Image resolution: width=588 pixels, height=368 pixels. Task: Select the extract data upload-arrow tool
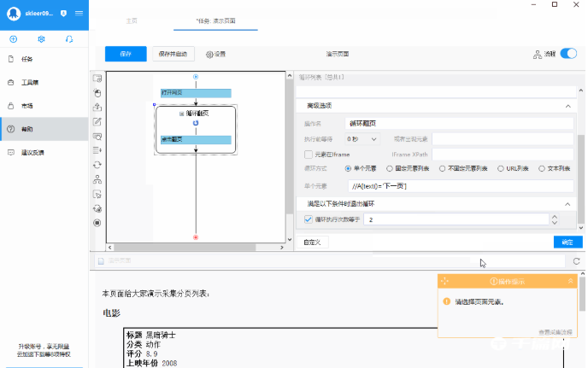(x=97, y=108)
